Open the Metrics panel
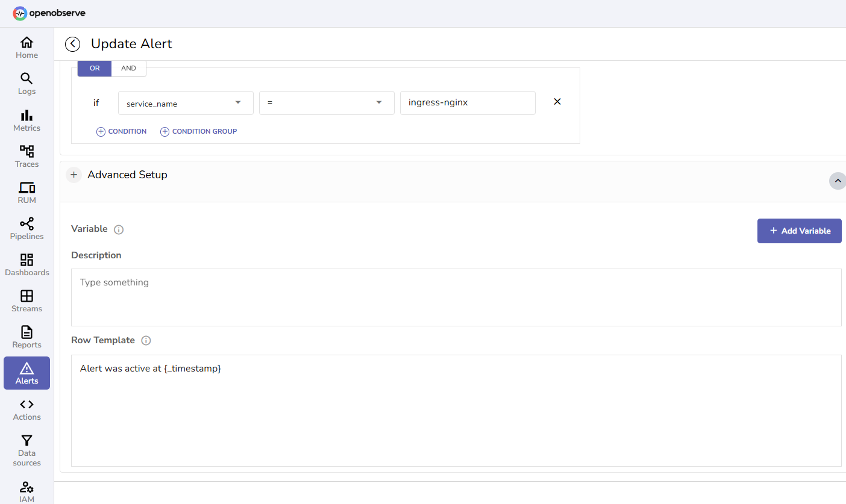 (27, 120)
